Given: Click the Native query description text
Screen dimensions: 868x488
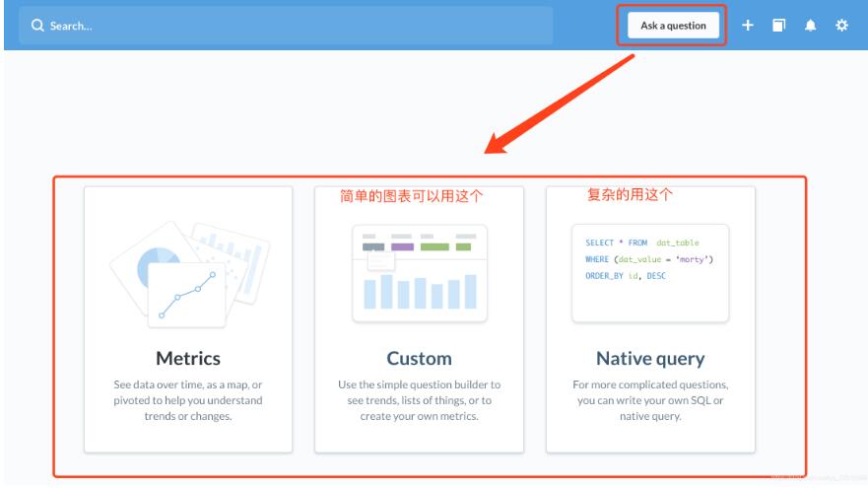Looking at the screenshot, I should point(649,400).
